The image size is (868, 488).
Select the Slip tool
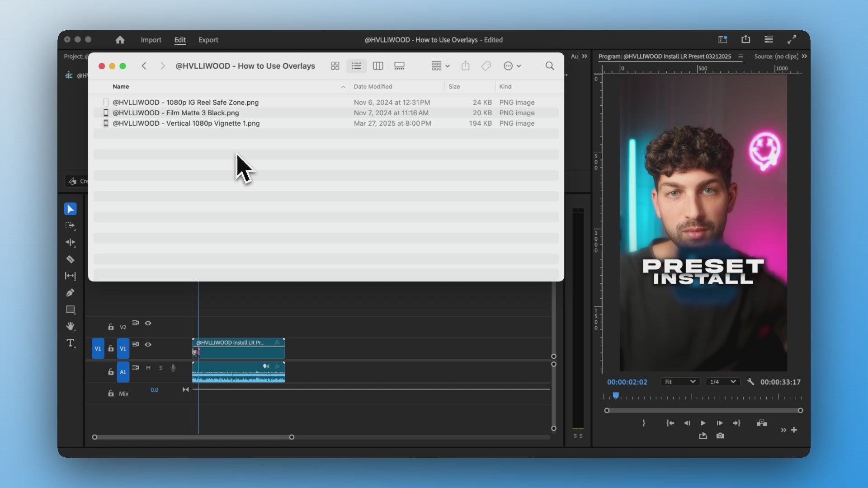[70, 276]
